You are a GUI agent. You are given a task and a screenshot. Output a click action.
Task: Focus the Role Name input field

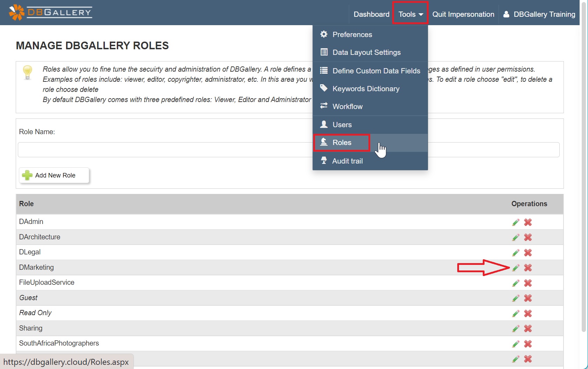tap(288, 150)
